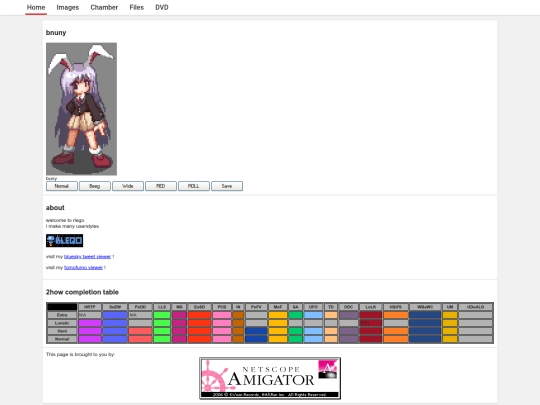Click the Save button
Screen dimensions: 540x405
[227, 186]
